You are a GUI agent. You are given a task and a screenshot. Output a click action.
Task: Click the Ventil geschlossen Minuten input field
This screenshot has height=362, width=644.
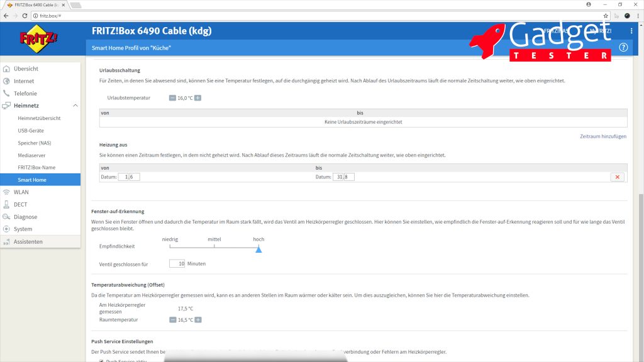point(177,264)
